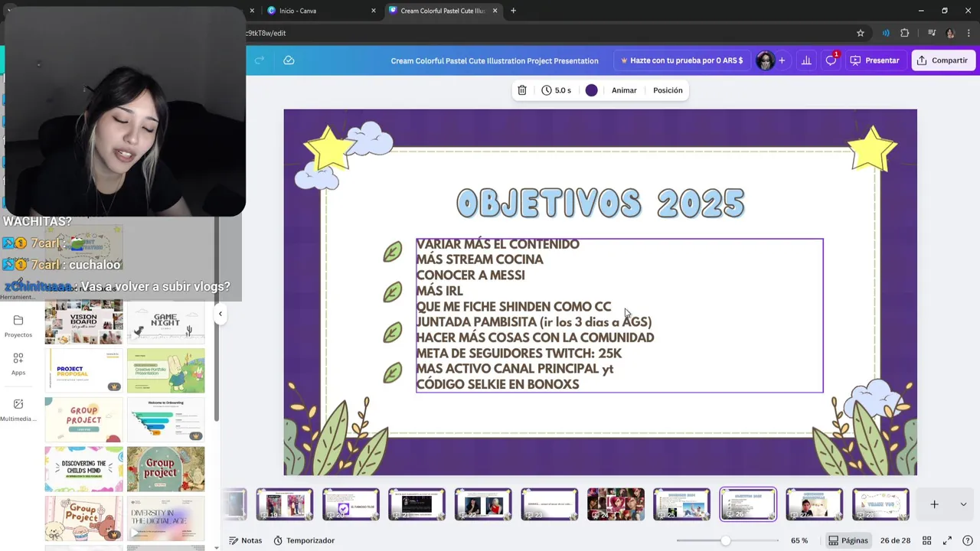Open the 5.0 s slide duration setting
980x551 pixels.
point(556,90)
